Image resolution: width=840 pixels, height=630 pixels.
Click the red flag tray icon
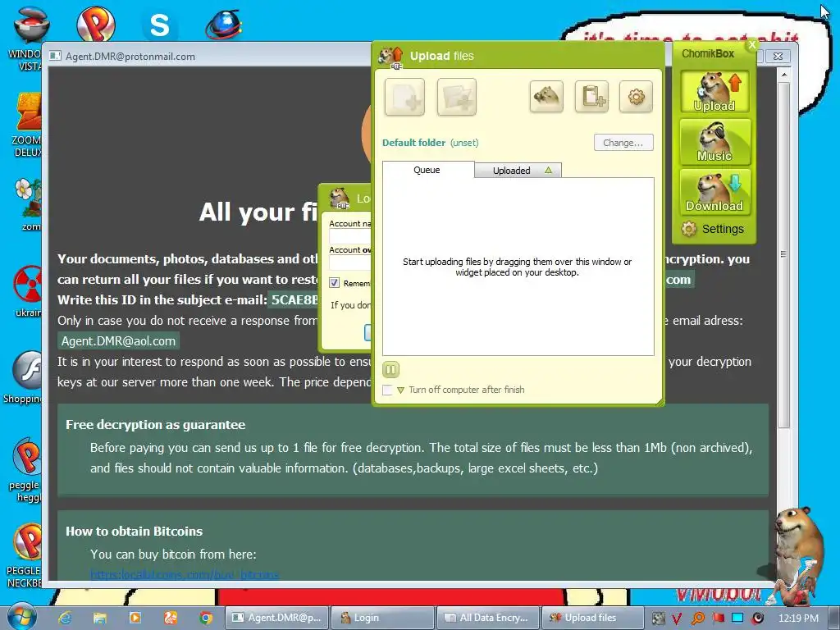pos(718,618)
